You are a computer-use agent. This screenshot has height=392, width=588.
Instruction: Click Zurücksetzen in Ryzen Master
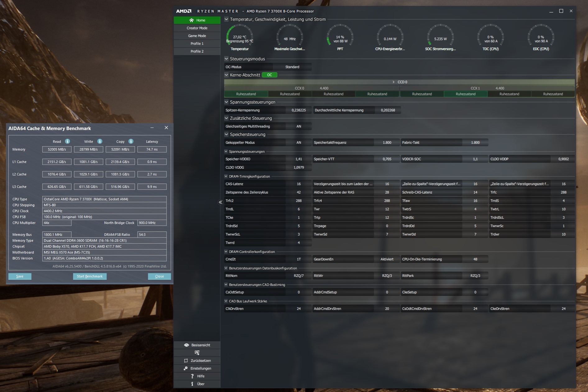coord(197,361)
